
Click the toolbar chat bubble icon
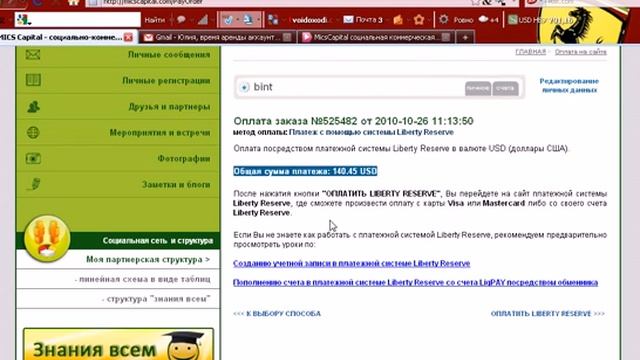pyautogui.click(x=181, y=20)
